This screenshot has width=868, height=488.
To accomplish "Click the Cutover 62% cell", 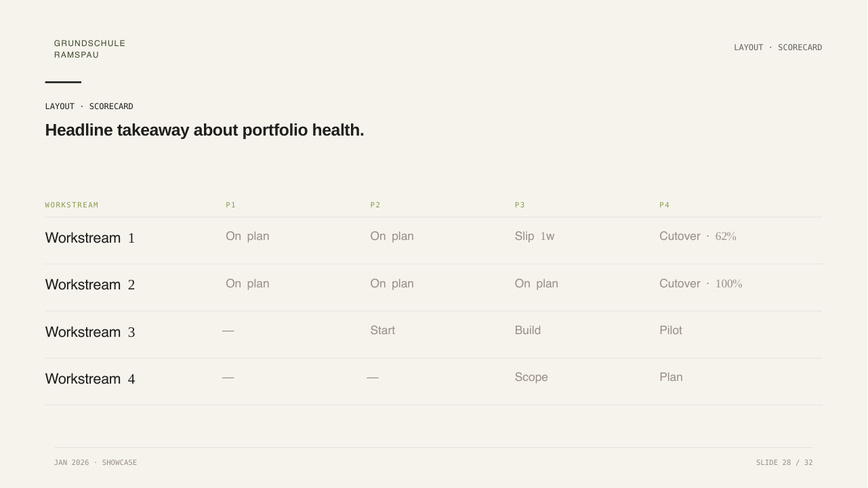I will (x=698, y=236).
